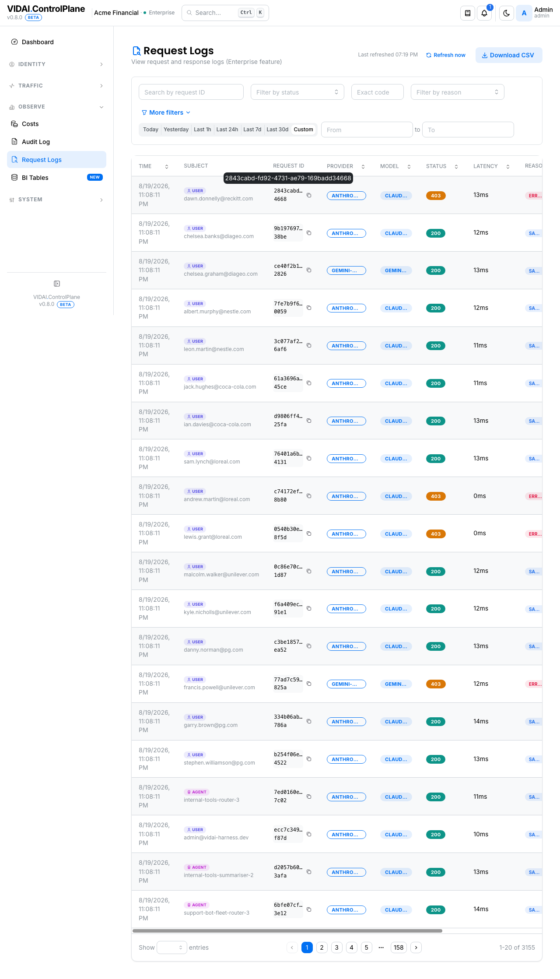
Task: Select Last 1h time range
Action: [203, 130]
